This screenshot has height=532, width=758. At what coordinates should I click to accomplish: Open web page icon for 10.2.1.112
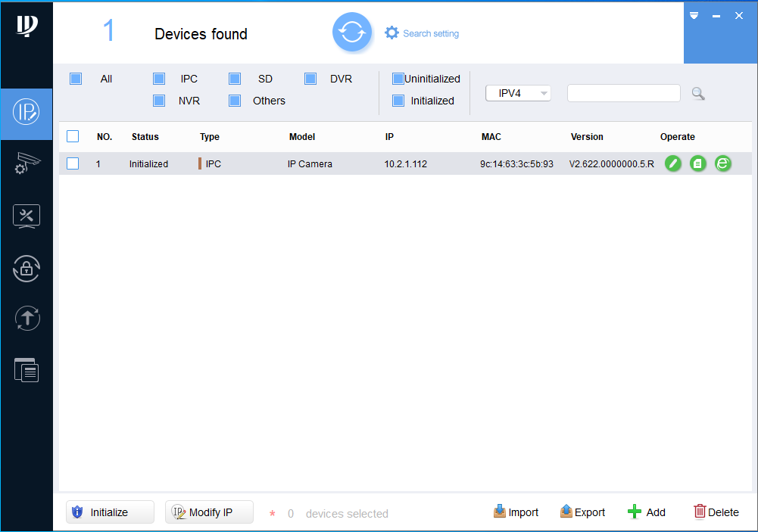[x=722, y=163]
